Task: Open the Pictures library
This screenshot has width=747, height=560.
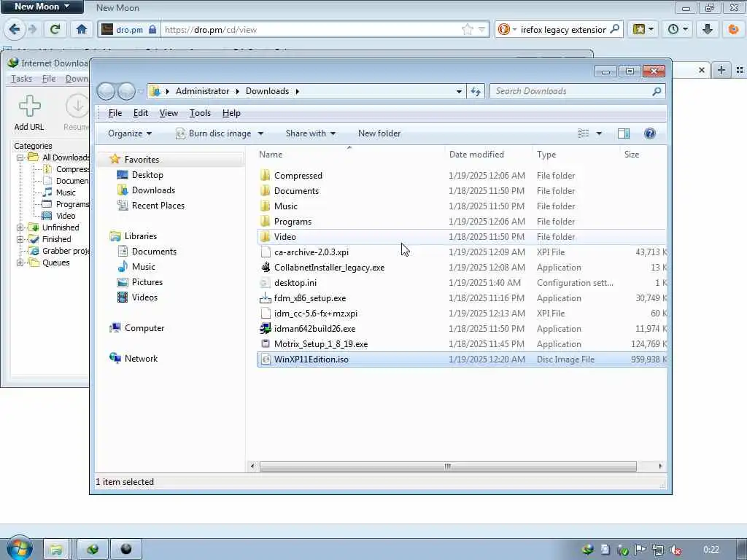Action: tap(147, 282)
